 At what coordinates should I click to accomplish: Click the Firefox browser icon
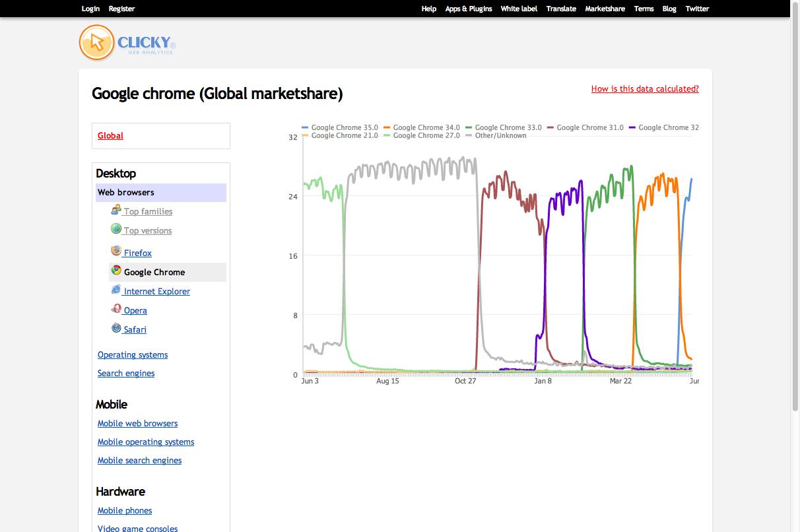click(x=116, y=251)
